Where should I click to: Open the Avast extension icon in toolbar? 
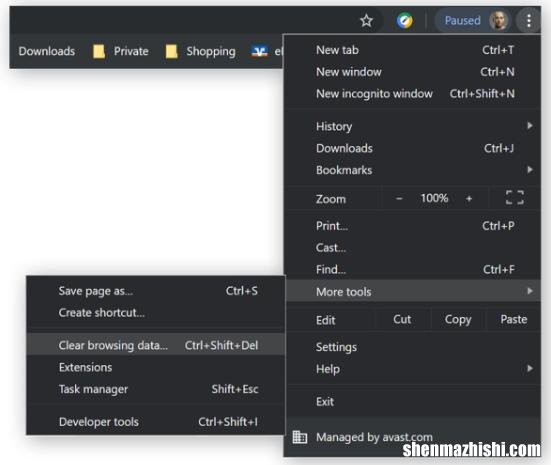404,20
